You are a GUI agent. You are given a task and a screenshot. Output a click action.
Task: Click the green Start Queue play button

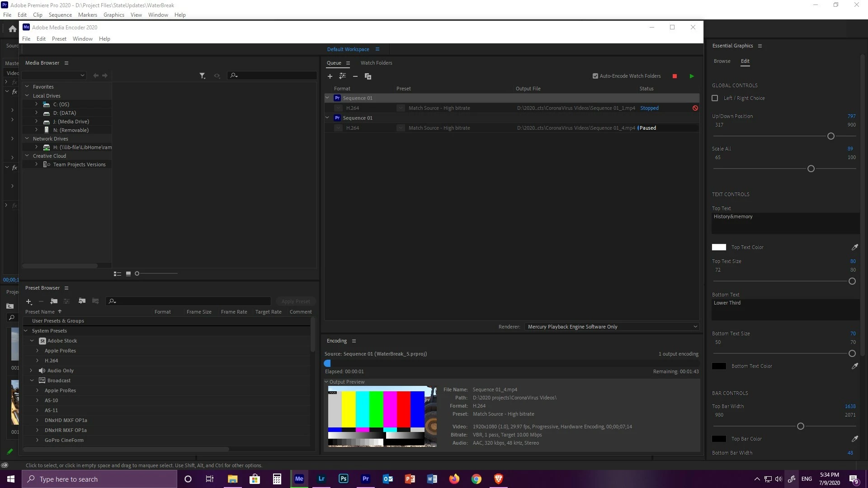(692, 76)
